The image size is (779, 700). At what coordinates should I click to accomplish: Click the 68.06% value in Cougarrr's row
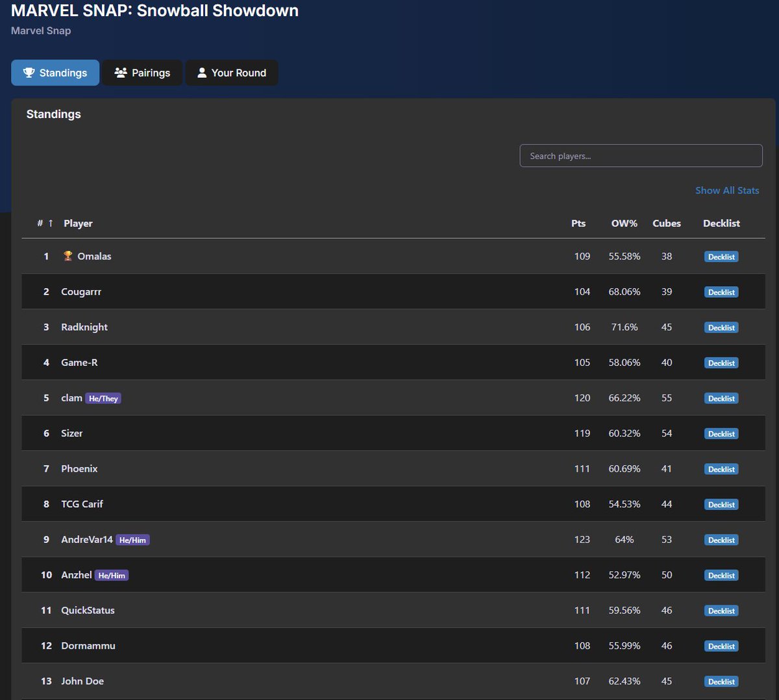(x=624, y=292)
